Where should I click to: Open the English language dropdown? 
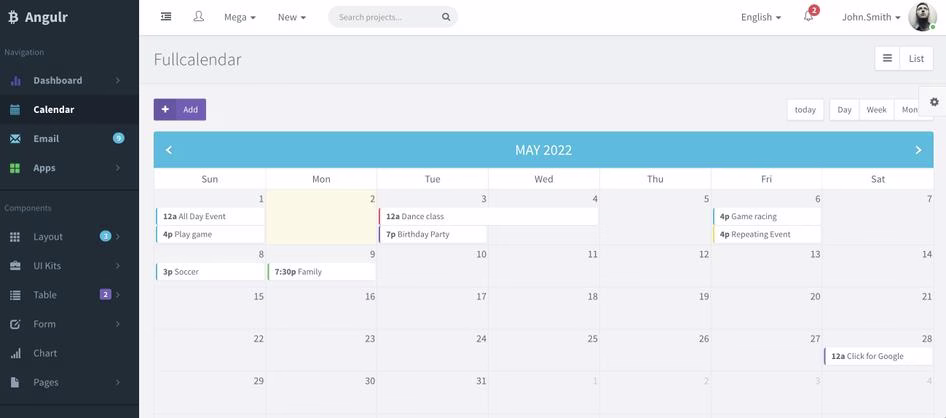coord(761,17)
